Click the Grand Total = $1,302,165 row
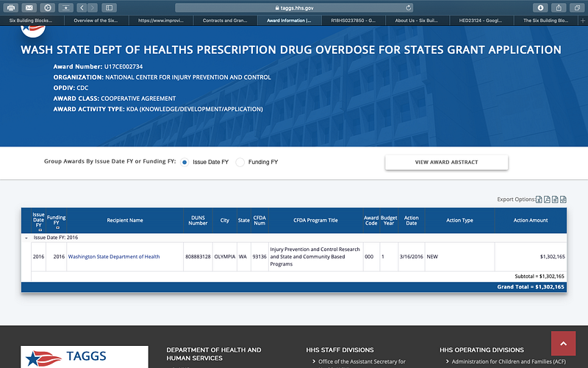 [294, 287]
